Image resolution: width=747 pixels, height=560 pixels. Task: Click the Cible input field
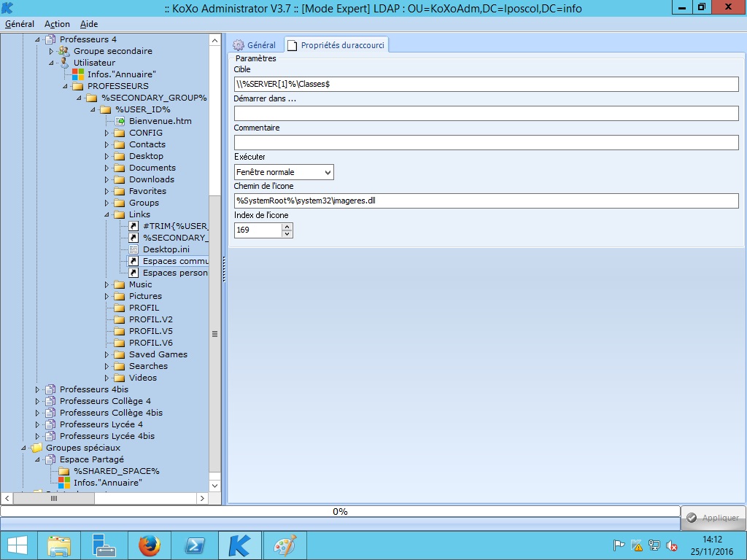pyautogui.click(x=486, y=84)
